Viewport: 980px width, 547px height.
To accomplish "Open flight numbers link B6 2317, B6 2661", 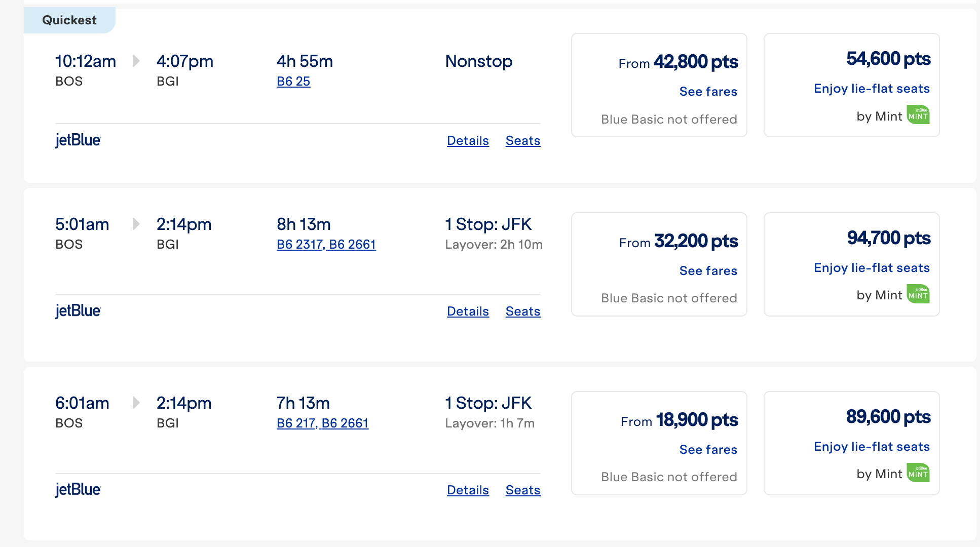I will click(326, 244).
